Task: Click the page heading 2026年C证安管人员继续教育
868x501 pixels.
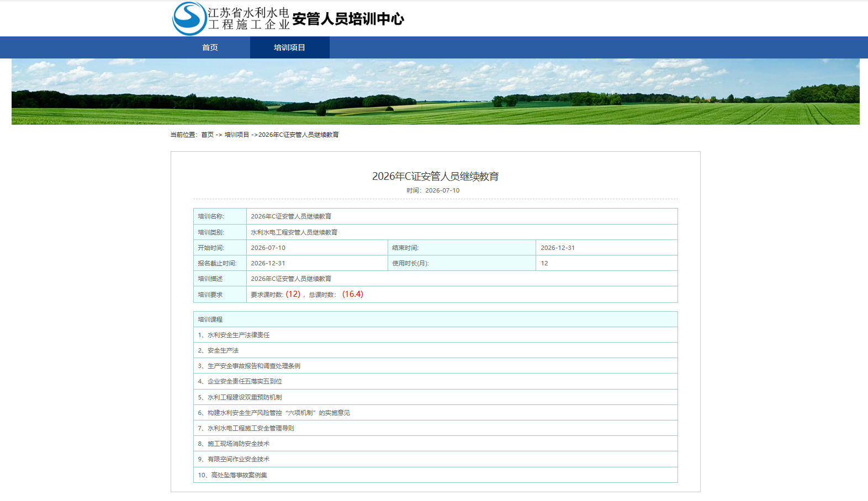Action: coord(435,176)
